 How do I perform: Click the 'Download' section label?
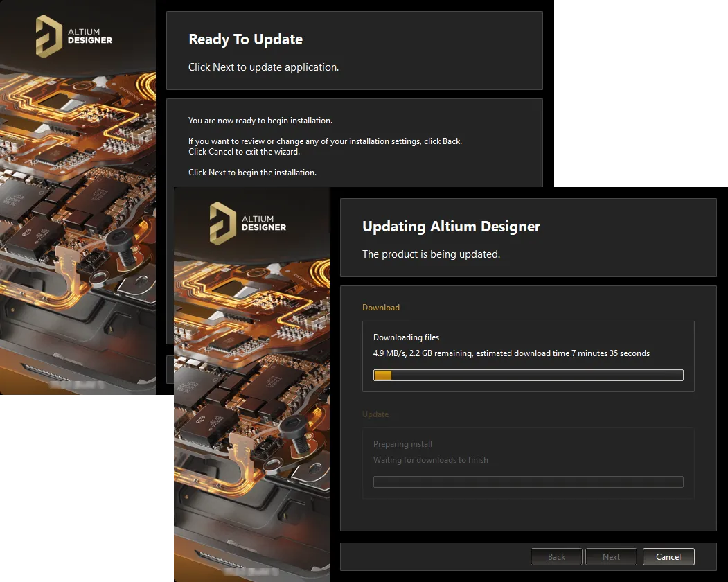click(381, 308)
